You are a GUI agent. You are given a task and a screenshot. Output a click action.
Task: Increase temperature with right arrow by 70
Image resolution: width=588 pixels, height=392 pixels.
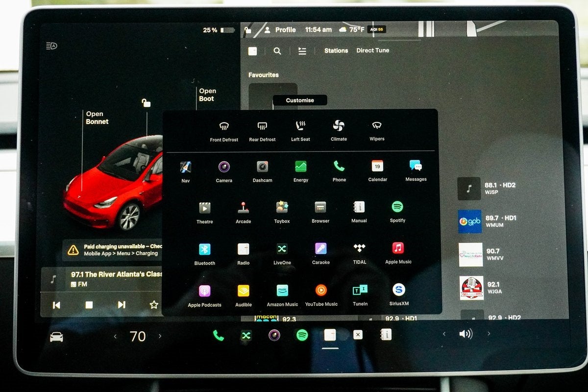click(160, 336)
